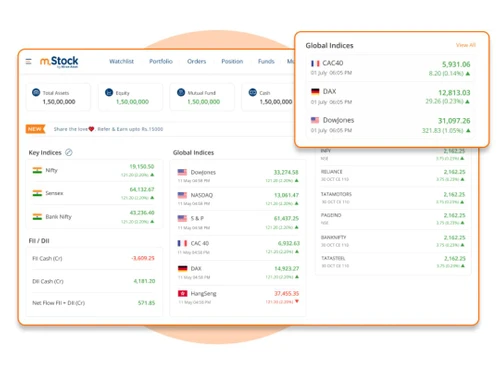Click the m.Stock logo
The image size is (500, 375).
59,62
